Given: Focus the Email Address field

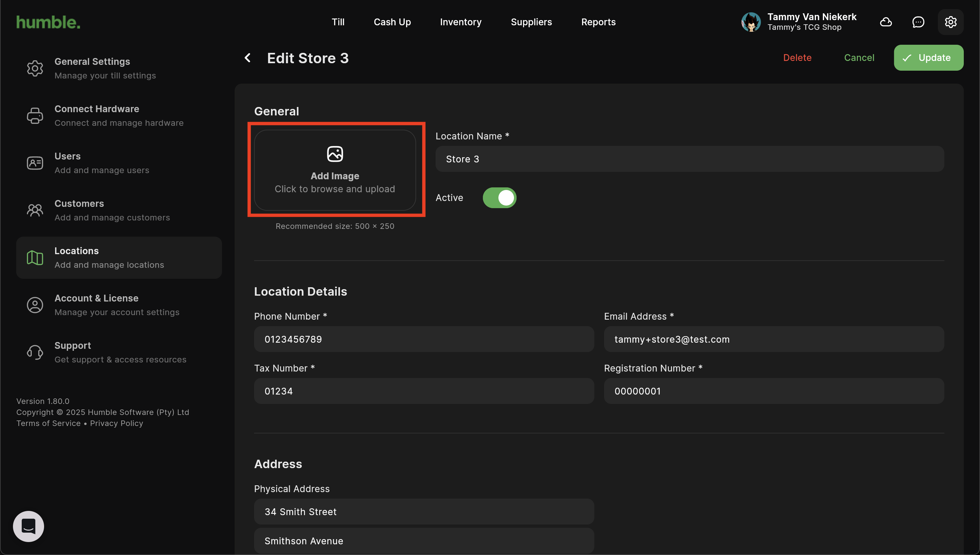Looking at the screenshot, I should point(774,339).
